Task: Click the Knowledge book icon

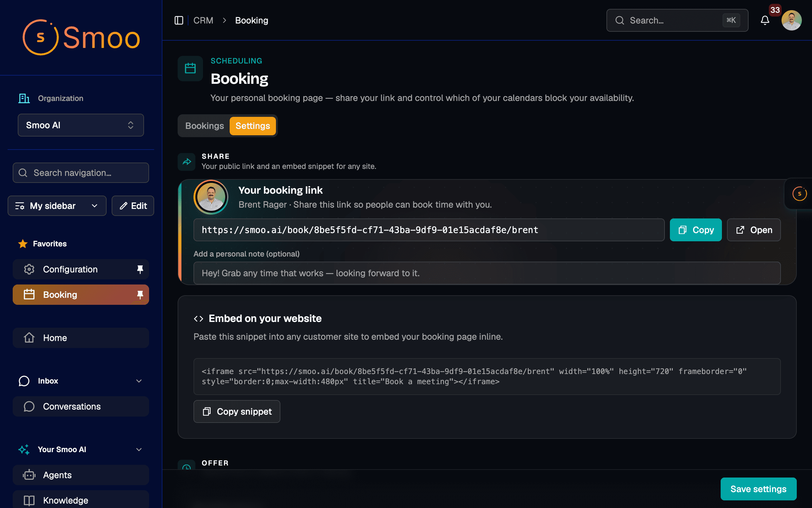Action: coord(29,500)
